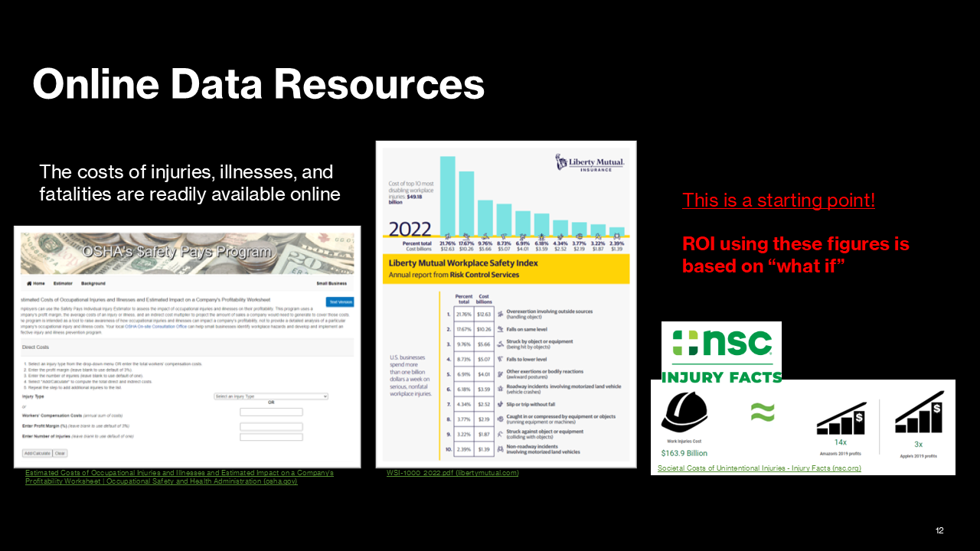980x551 pixels.
Task: Open Background tab in OSHA screenshot
Action: click(x=93, y=283)
